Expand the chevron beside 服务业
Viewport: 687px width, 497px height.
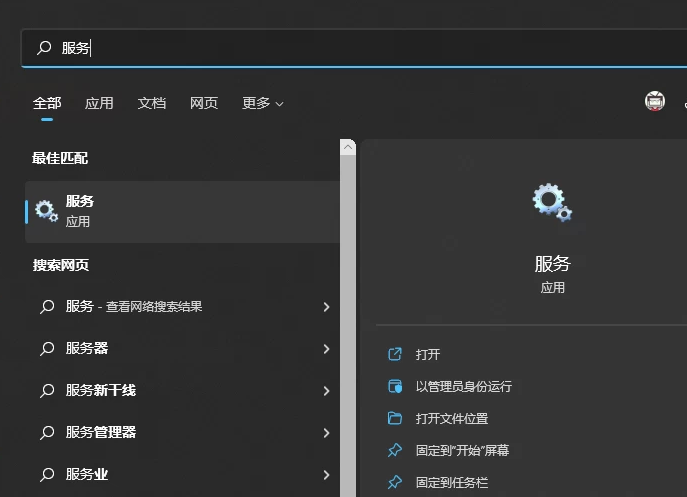tap(326, 475)
